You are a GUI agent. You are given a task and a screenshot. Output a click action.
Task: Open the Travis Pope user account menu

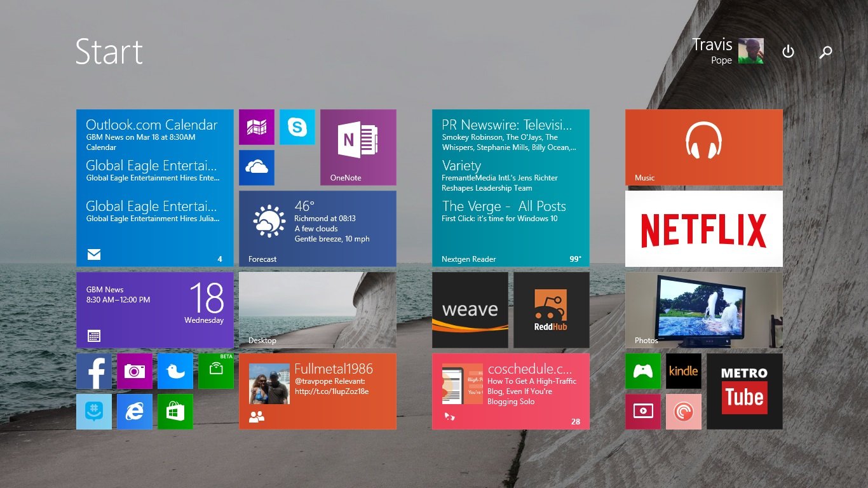728,51
